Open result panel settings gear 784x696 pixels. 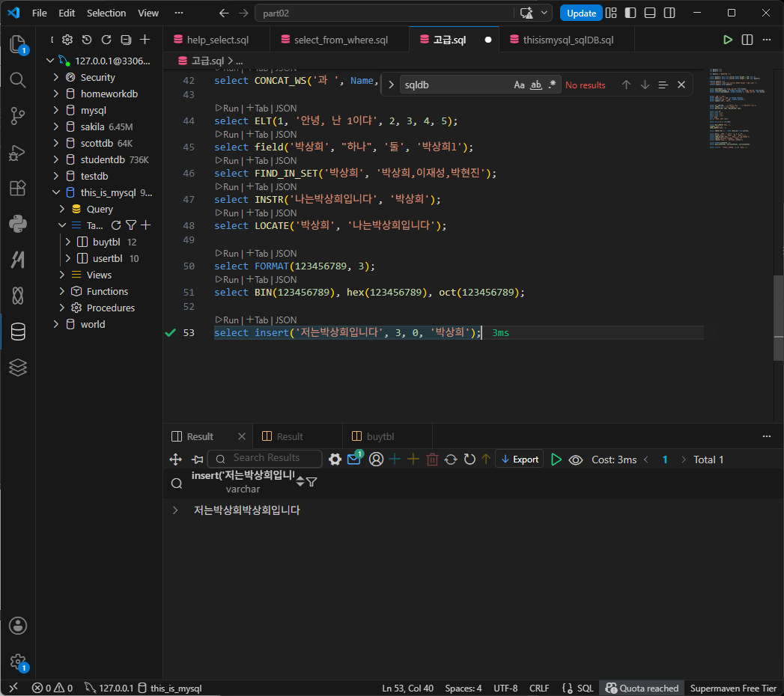[335, 460]
